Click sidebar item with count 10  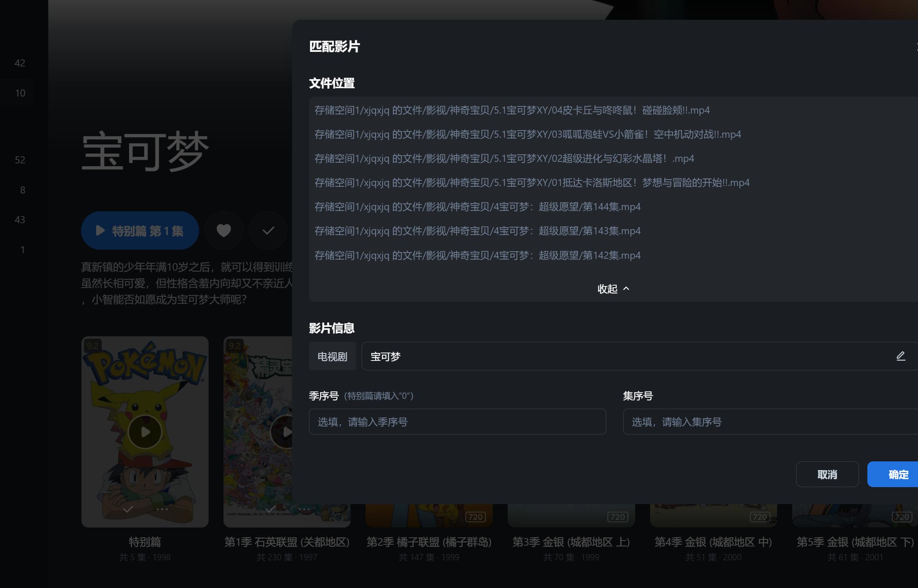(x=20, y=93)
